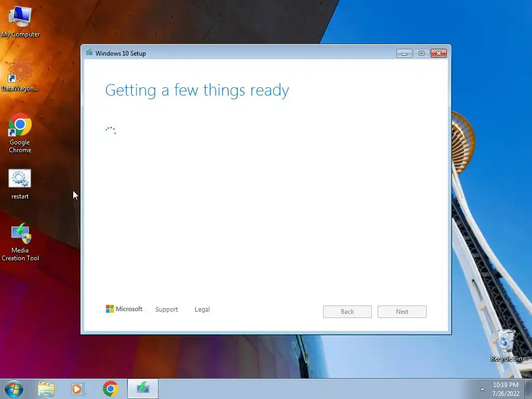Select the Media Creation Tool desktop icon
The width and height of the screenshot is (532, 399).
click(x=20, y=242)
